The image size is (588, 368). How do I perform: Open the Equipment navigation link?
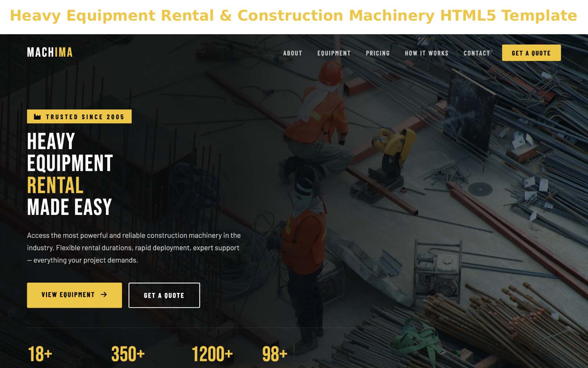(334, 53)
